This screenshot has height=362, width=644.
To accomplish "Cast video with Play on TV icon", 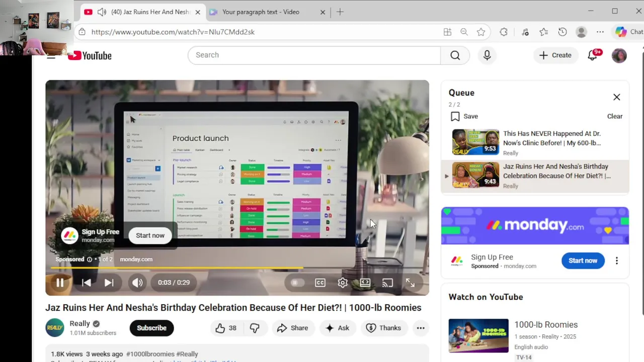I will click(387, 283).
